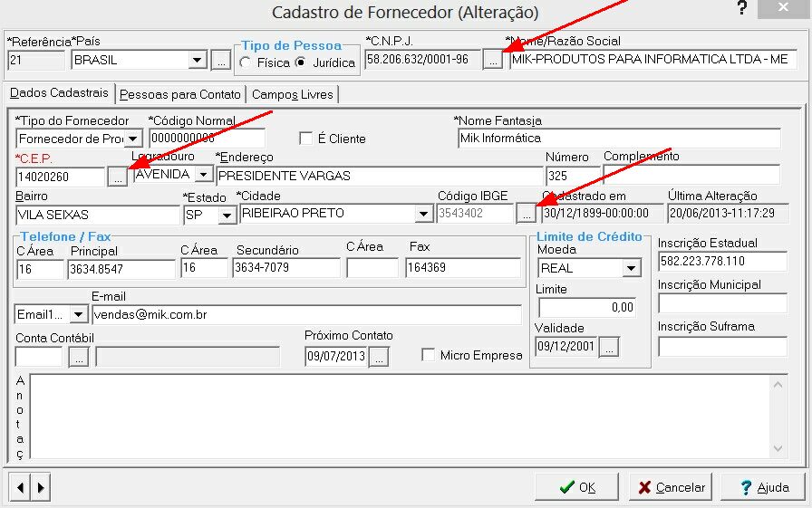Click the Nome Fantasia field
Screen dimensions: 812x508
(x=619, y=139)
